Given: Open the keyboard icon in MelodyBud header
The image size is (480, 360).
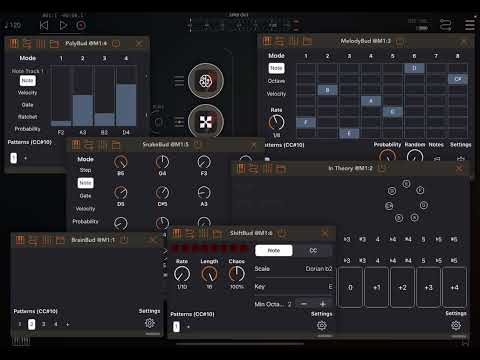Looking at the screenshot, I should tap(267, 41).
